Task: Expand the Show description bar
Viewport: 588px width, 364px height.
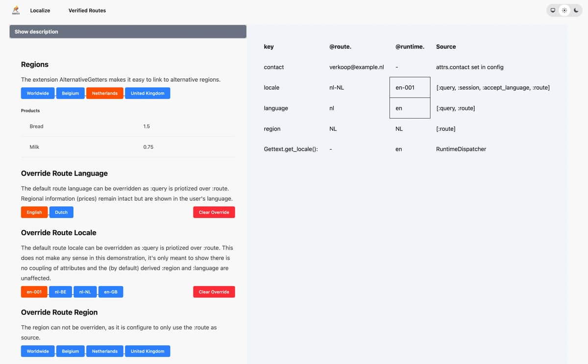Action: pos(127,32)
